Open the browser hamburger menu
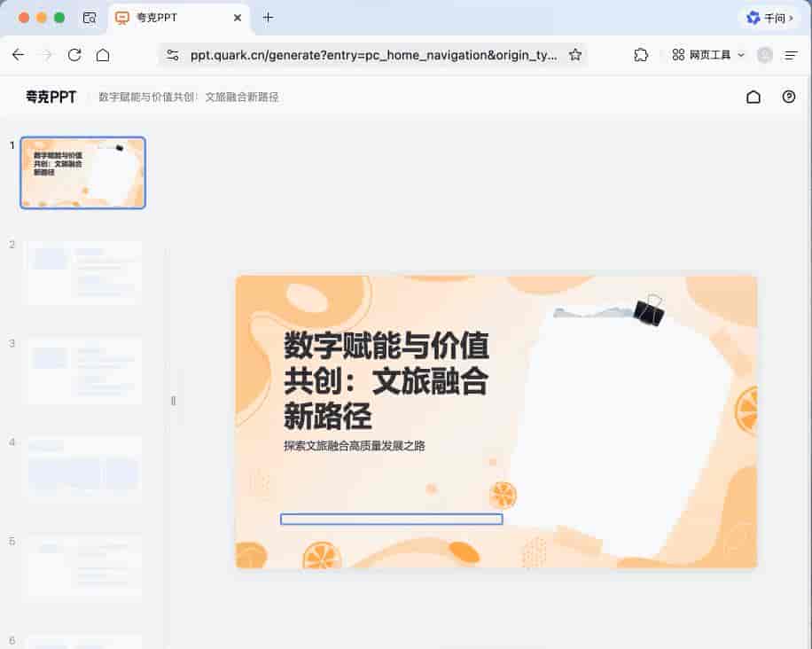 pyautogui.click(x=791, y=55)
